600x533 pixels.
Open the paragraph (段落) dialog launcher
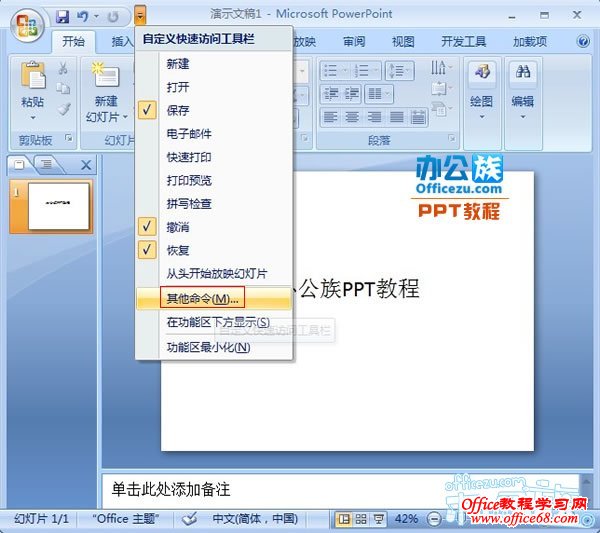(452, 138)
